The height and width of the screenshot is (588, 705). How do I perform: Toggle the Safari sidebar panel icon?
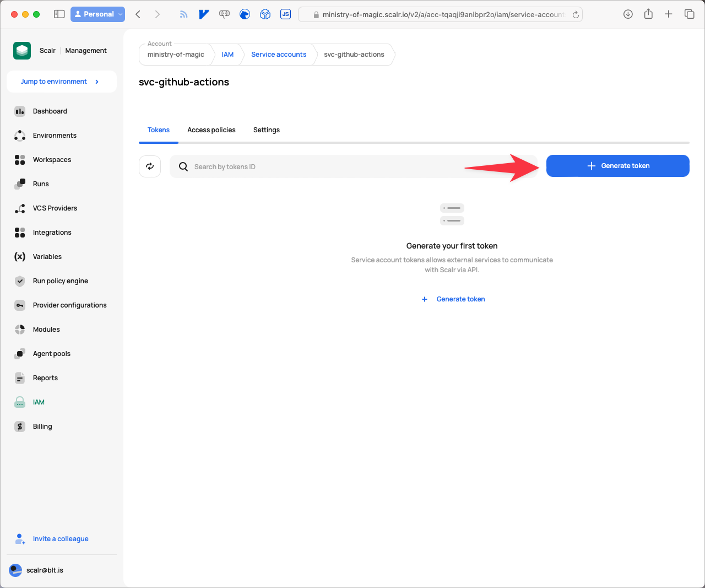(59, 14)
